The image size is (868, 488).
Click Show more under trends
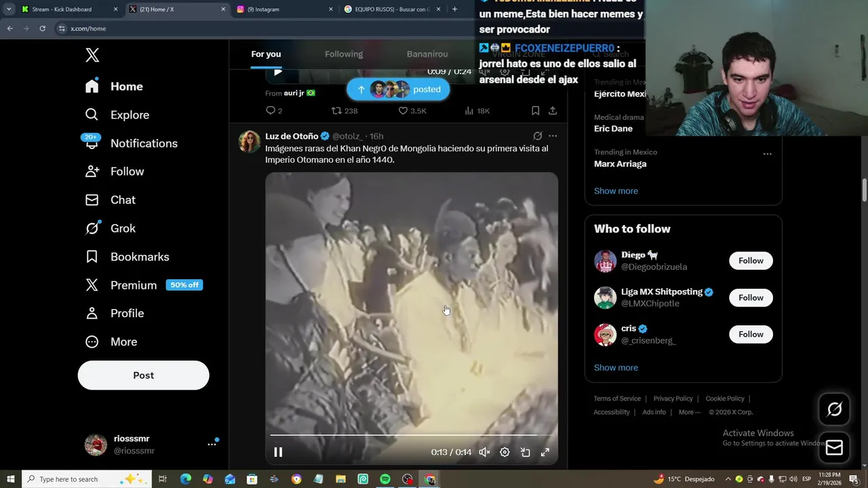click(616, 191)
